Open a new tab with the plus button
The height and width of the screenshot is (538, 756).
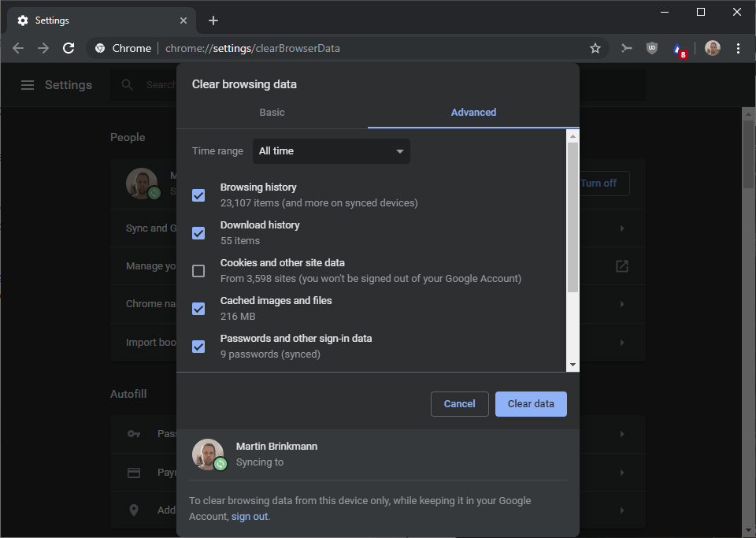213,20
